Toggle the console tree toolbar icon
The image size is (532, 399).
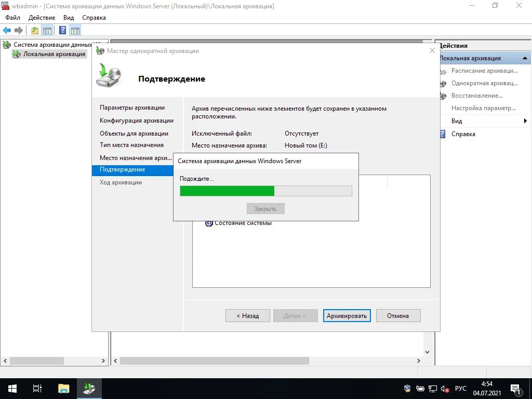47,31
